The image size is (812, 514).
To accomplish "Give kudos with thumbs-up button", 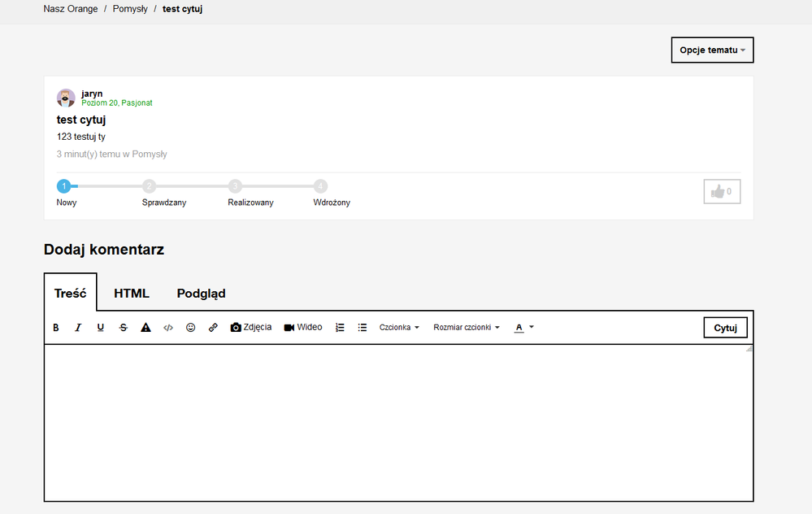I will (x=722, y=191).
